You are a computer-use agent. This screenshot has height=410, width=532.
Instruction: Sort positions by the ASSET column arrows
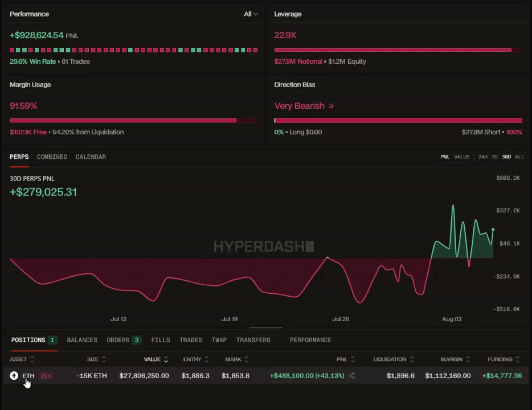pos(32,359)
